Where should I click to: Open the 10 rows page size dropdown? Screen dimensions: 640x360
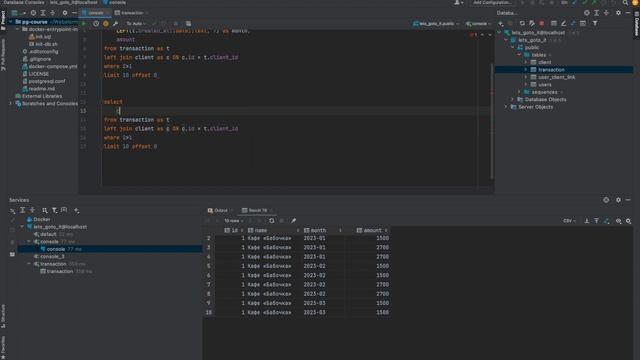233,221
